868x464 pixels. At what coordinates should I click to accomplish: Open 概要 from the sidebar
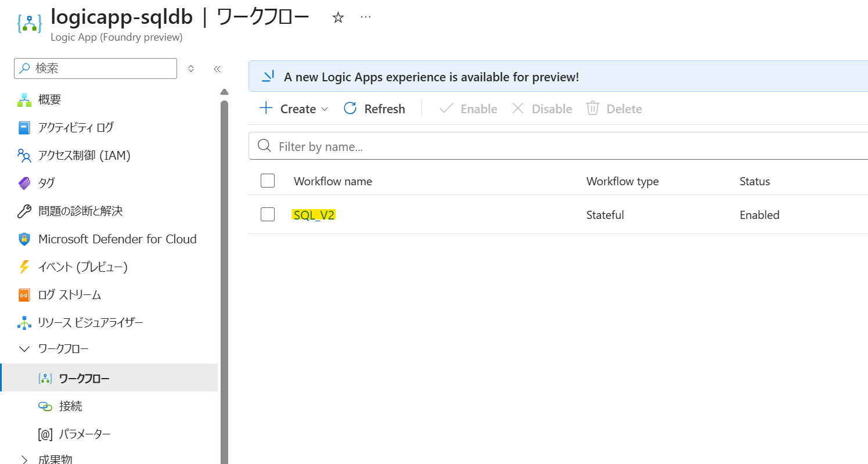click(49, 99)
